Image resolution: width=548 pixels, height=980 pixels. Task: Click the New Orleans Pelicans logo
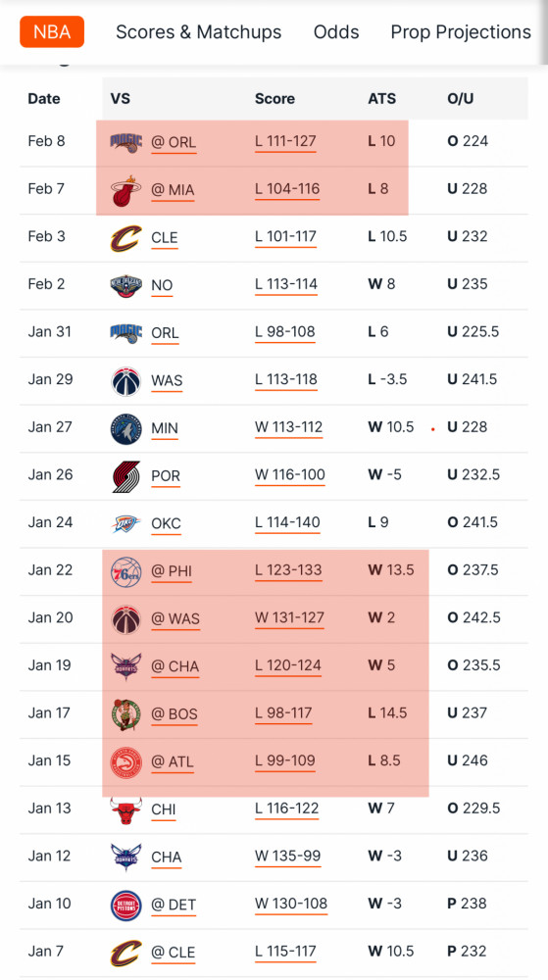[125, 285]
